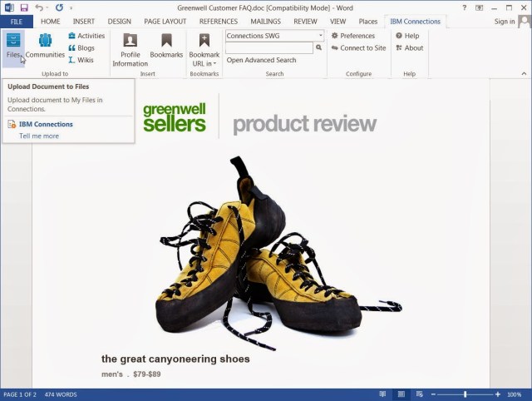Image resolution: width=532 pixels, height=401 pixels.
Task: Expand the Connections SWG dropdown
Action: (x=320, y=36)
